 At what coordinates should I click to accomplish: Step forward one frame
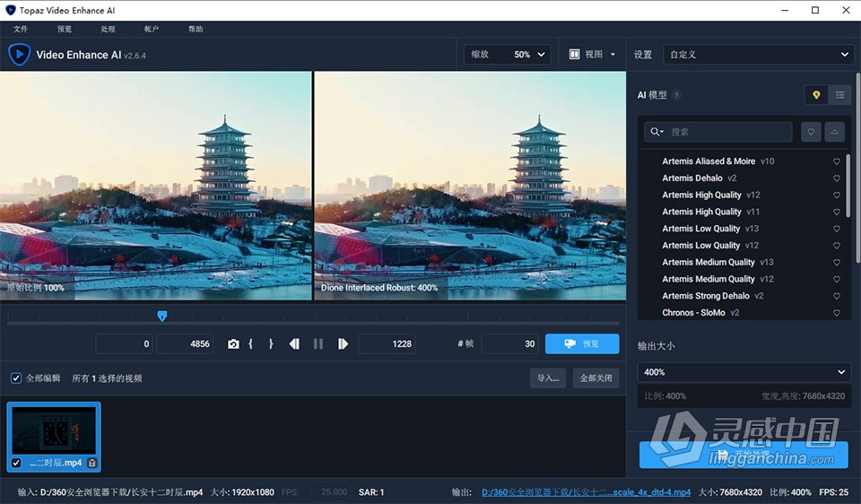343,344
